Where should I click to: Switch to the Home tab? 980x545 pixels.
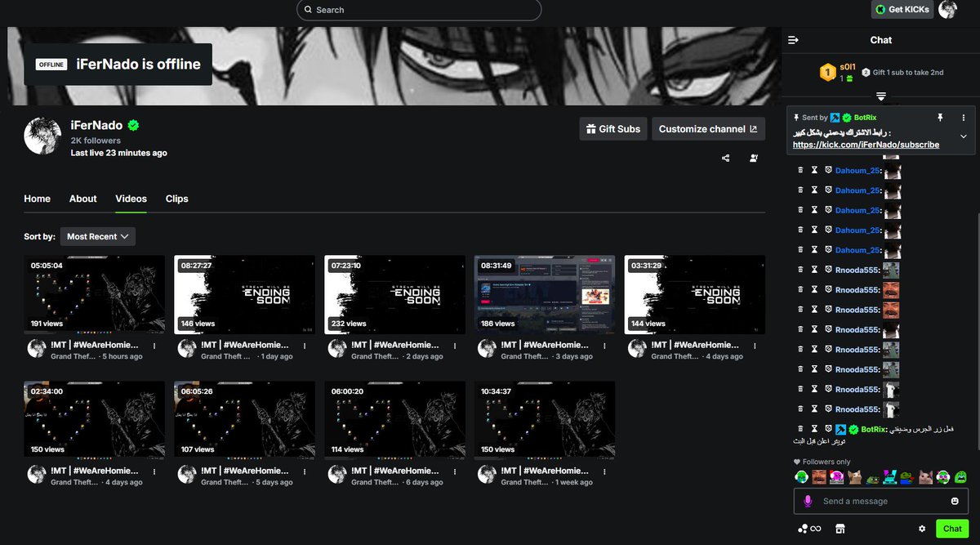coord(37,199)
